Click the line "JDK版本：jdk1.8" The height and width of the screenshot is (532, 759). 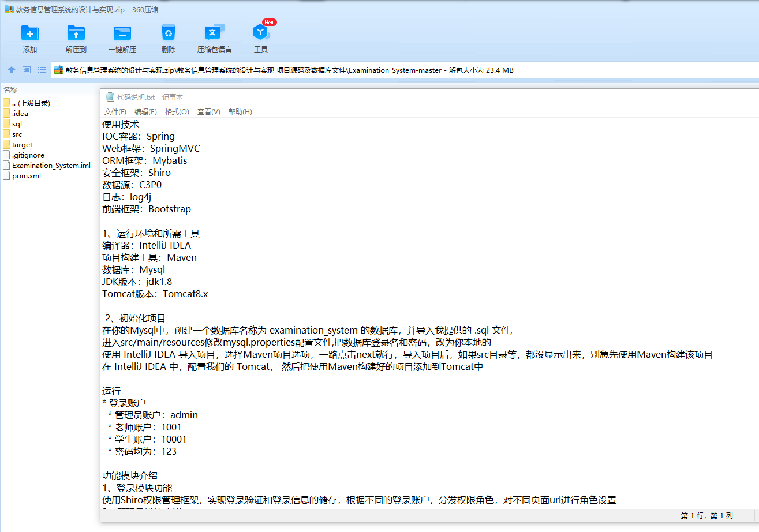(x=137, y=282)
